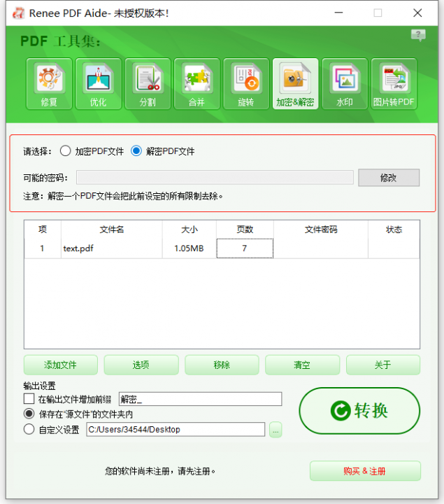Enable 在输出文件增加前缀 checkbox
Viewport: 444px width, 504px height.
pyautogui.click(x=29, y=399)
